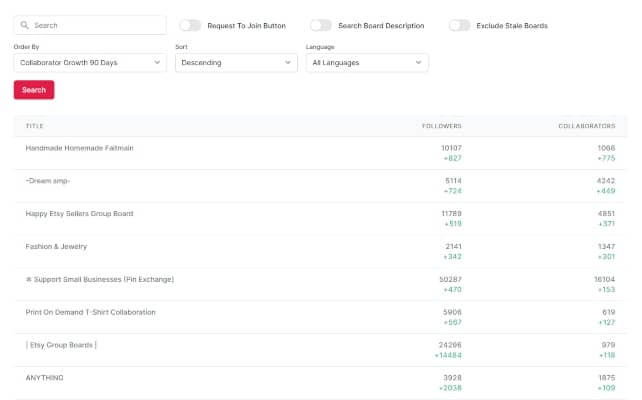642x400 pixels.
Task: Click the search magnifier icon
Action: (25, 25)
